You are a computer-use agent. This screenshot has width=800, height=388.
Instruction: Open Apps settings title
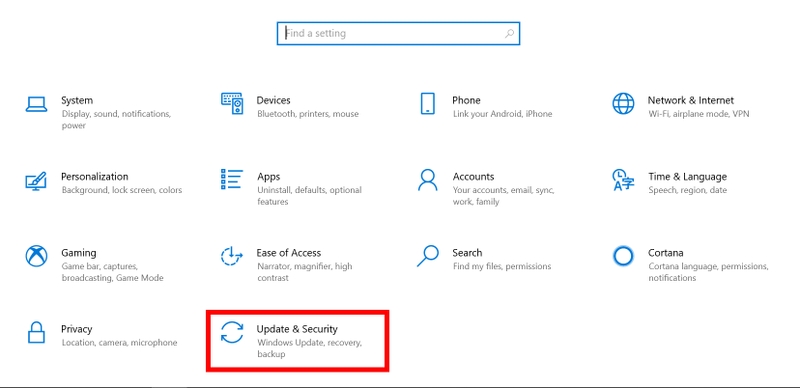point(268,177)
